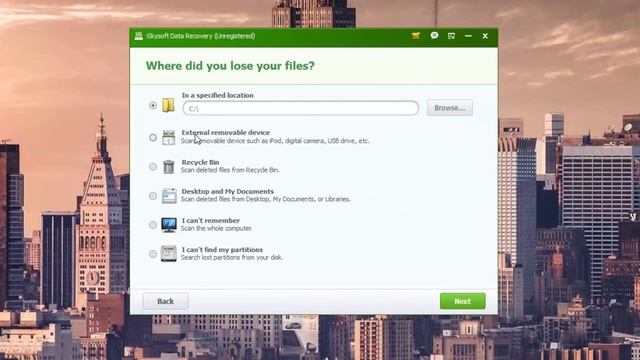Select 'External removable device' radio button
This screenshot has height=360, width=640.
(153, 138)
